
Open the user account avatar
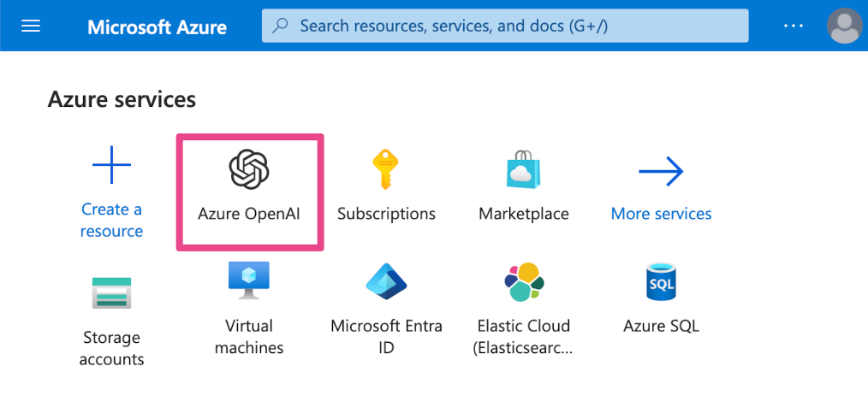point(843,27)
